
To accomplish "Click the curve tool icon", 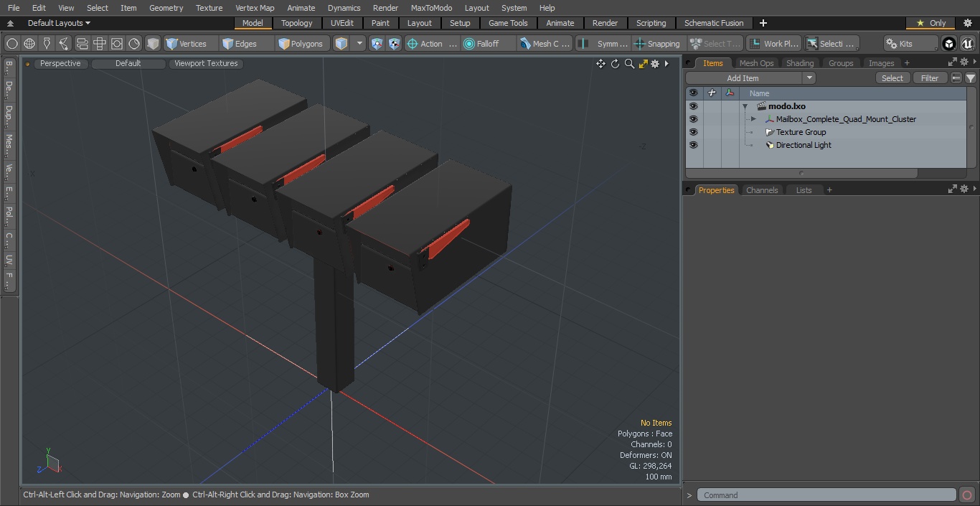I will 64,44.
